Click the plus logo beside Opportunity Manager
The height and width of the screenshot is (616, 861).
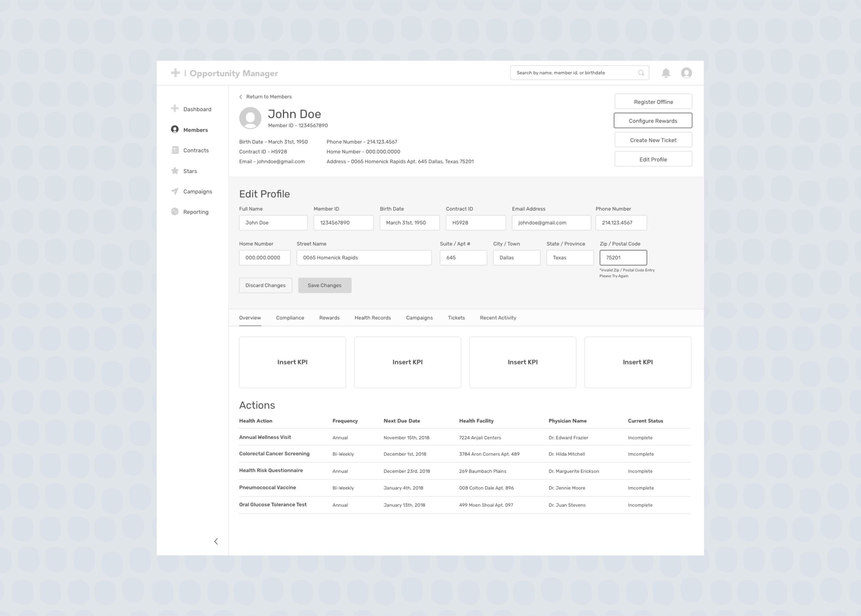click(175, 73)
